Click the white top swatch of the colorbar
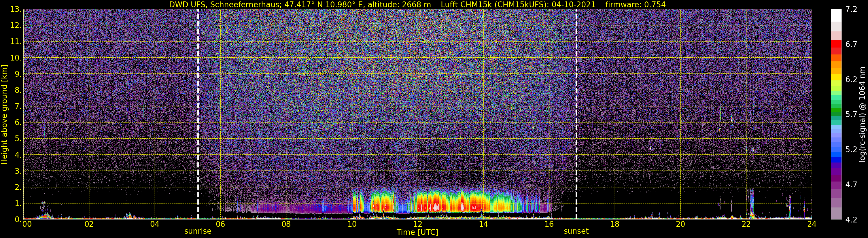Image resolution: width=868 pixels, height=238 pixels. (836, 15)
